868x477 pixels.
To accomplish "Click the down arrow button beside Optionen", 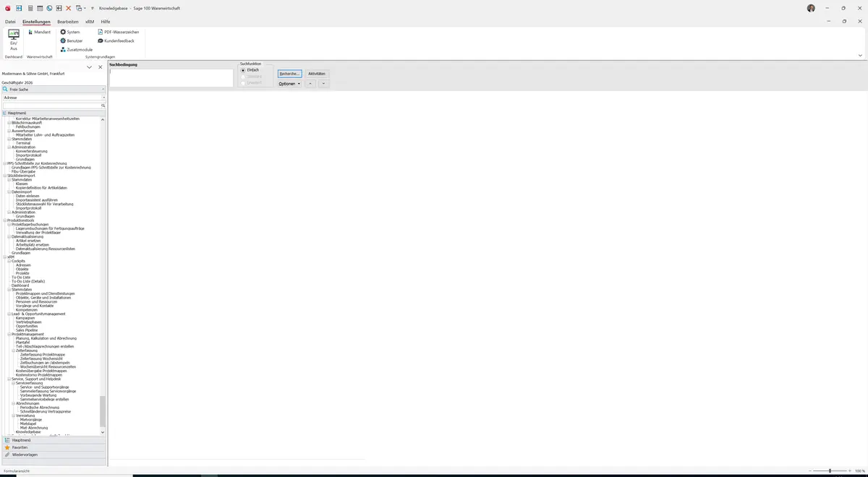I will 323,84.
